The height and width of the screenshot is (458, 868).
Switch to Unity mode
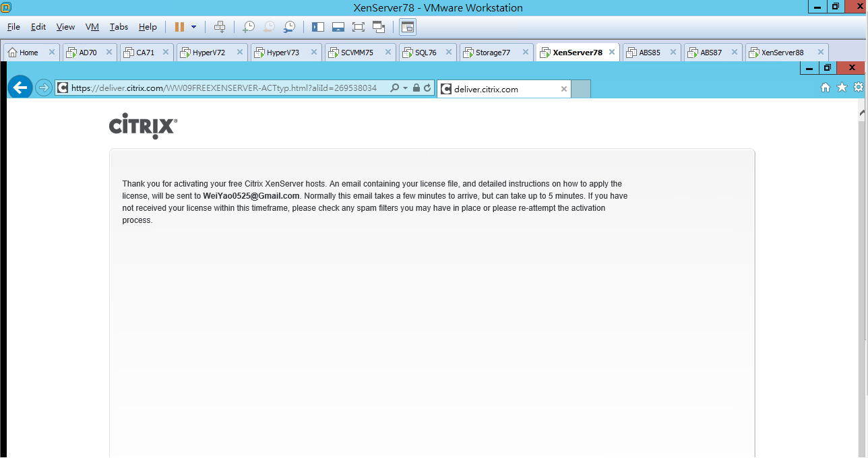click(x=379, y=27)
